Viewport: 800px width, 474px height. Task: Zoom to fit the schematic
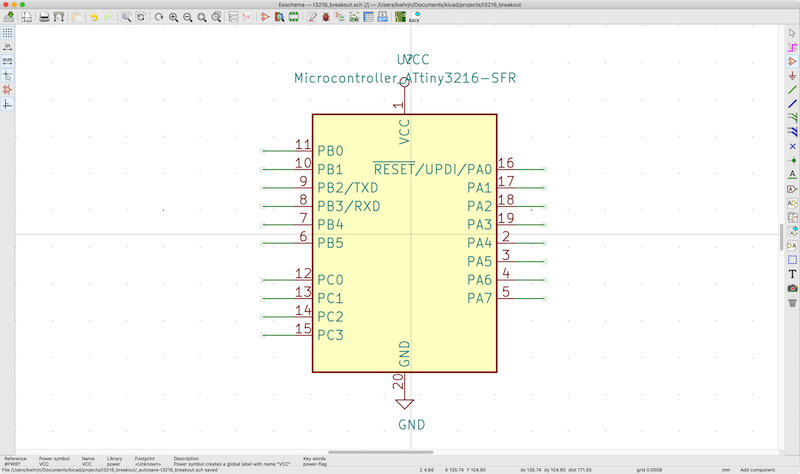click(x=202, y=17)
